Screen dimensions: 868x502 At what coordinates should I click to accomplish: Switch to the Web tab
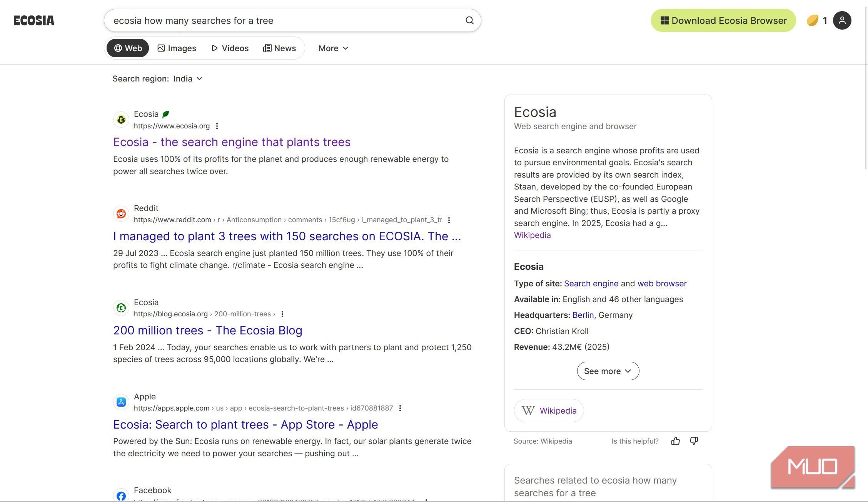128,48
